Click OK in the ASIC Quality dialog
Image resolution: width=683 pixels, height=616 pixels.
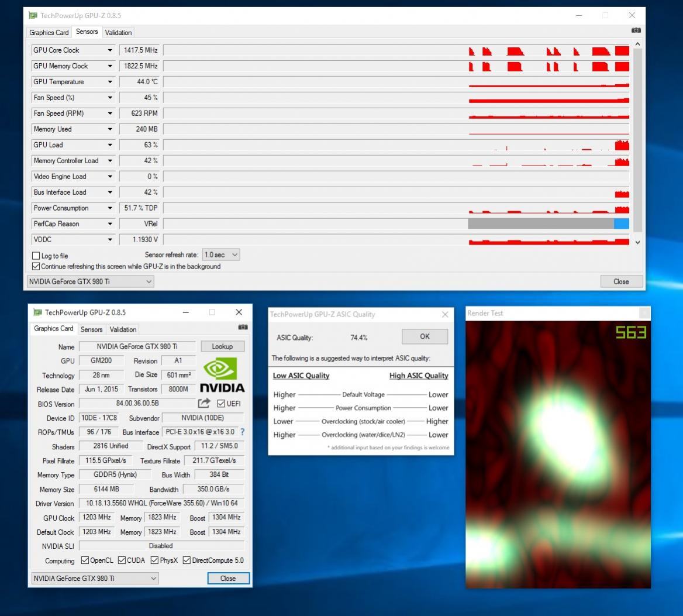click(x=425, y=336)
